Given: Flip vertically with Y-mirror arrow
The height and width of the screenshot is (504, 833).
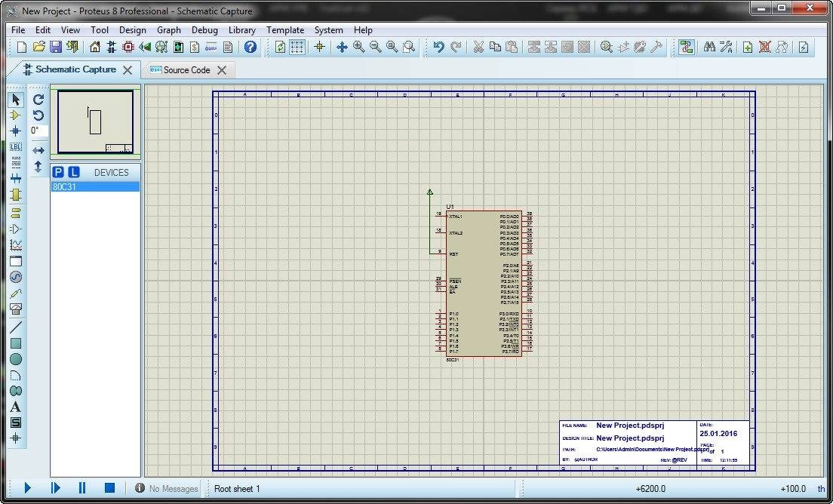Looking at the screenshot, I should 38,167.
